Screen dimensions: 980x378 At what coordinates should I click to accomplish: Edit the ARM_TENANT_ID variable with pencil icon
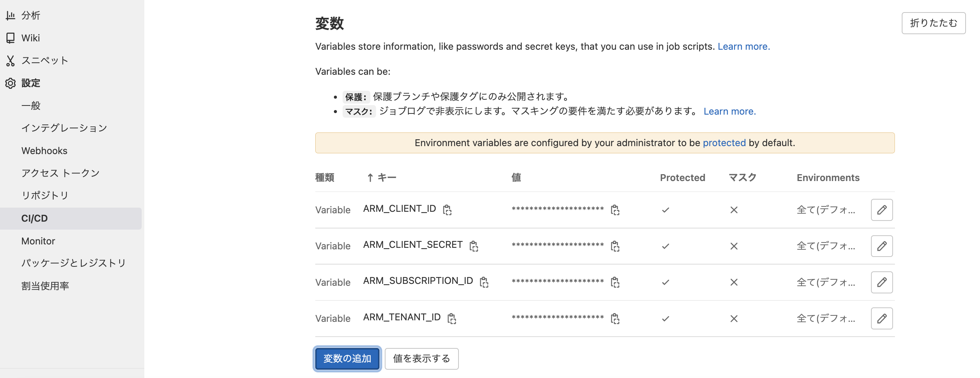pos(882,318)
